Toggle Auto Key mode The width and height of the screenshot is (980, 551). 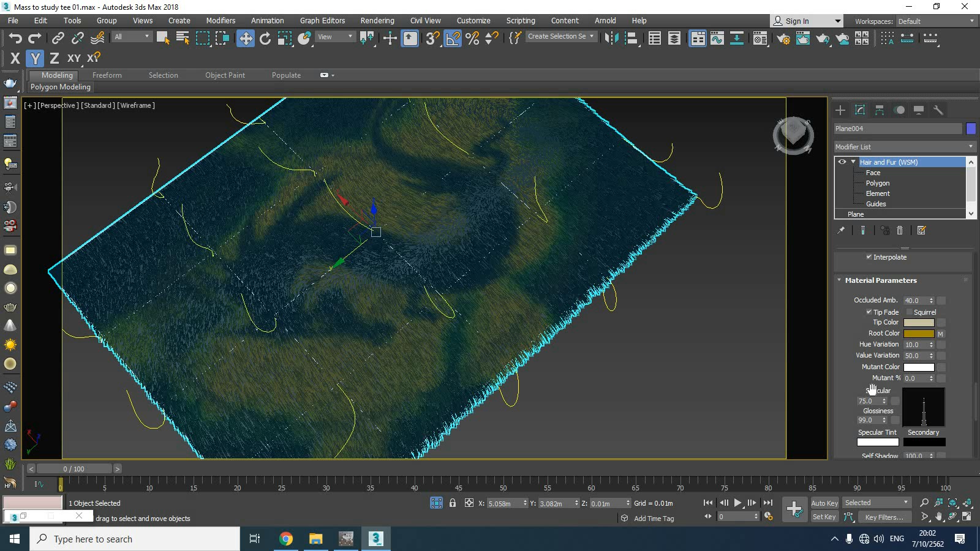(824, 503)
